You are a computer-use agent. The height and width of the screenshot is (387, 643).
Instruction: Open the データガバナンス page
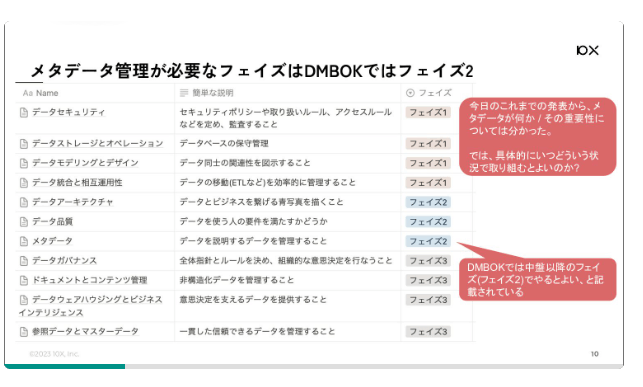click(64, 261)
